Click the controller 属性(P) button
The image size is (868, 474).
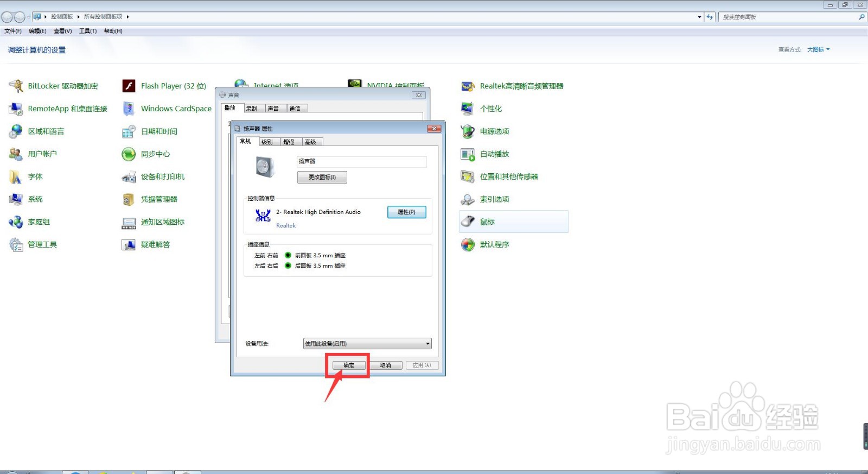tap(407, 212)
